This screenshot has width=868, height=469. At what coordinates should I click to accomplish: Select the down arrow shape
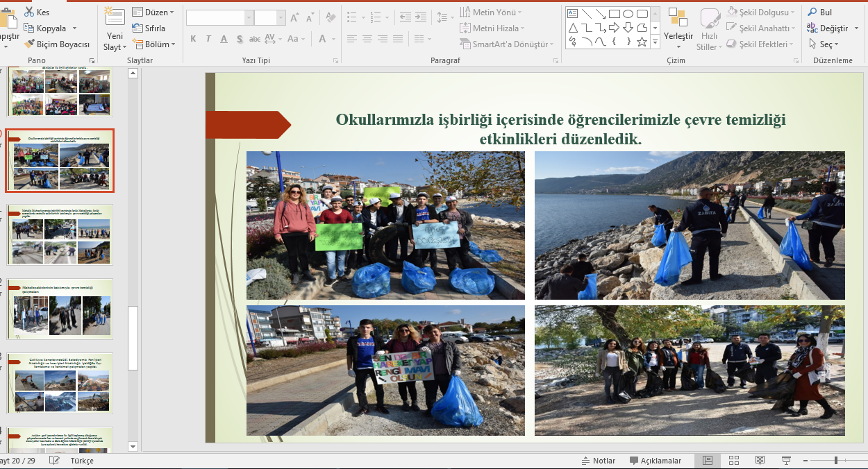tap(628, 28)
